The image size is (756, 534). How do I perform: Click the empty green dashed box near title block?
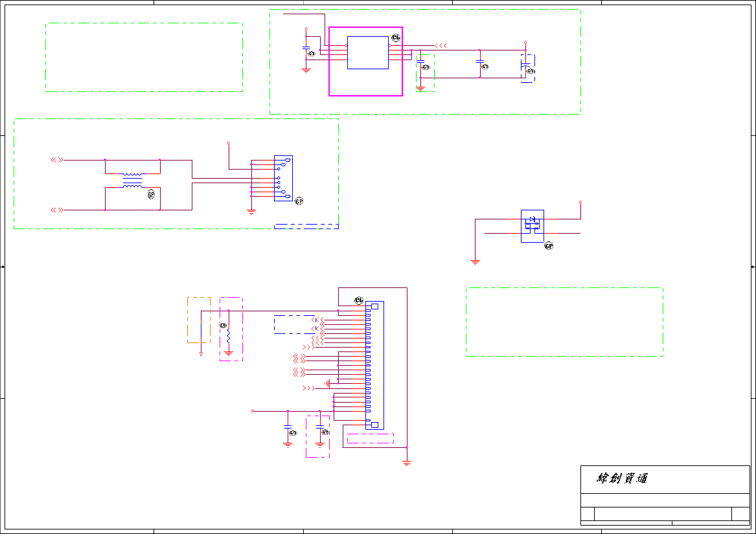tap(565, 322)
